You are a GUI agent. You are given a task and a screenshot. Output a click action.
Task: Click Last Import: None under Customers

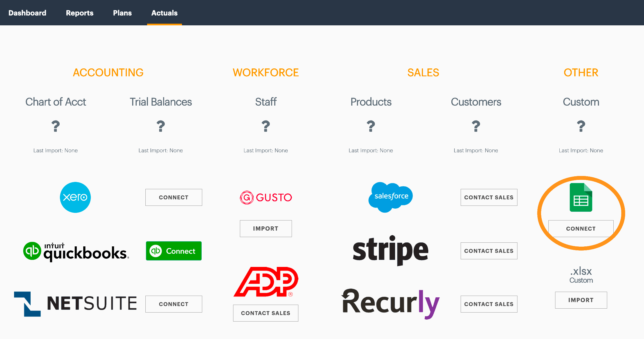[476, 151]
